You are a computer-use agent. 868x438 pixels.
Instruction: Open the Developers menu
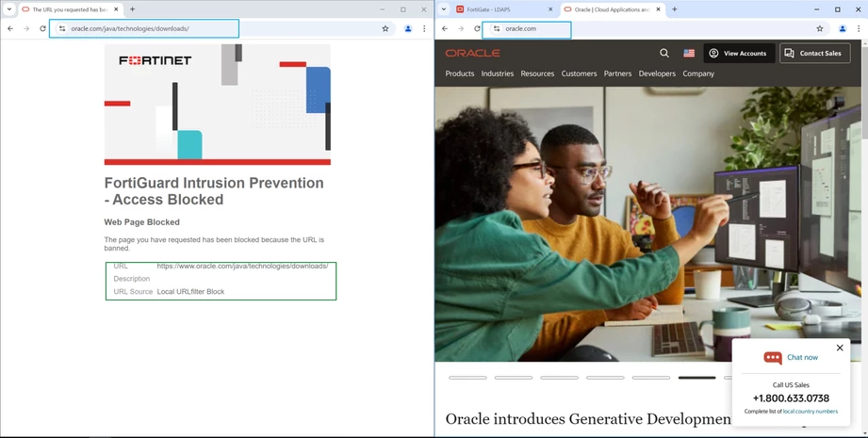coord(657,73)
